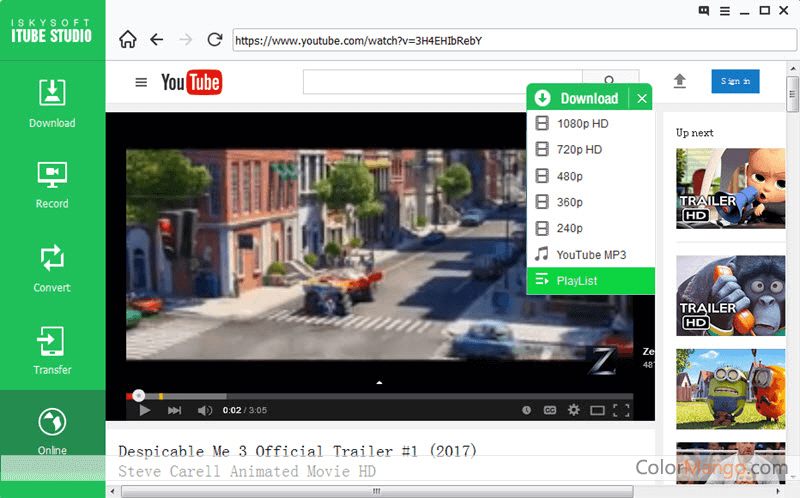
Task: Mute the video volume
Action: 204,410
